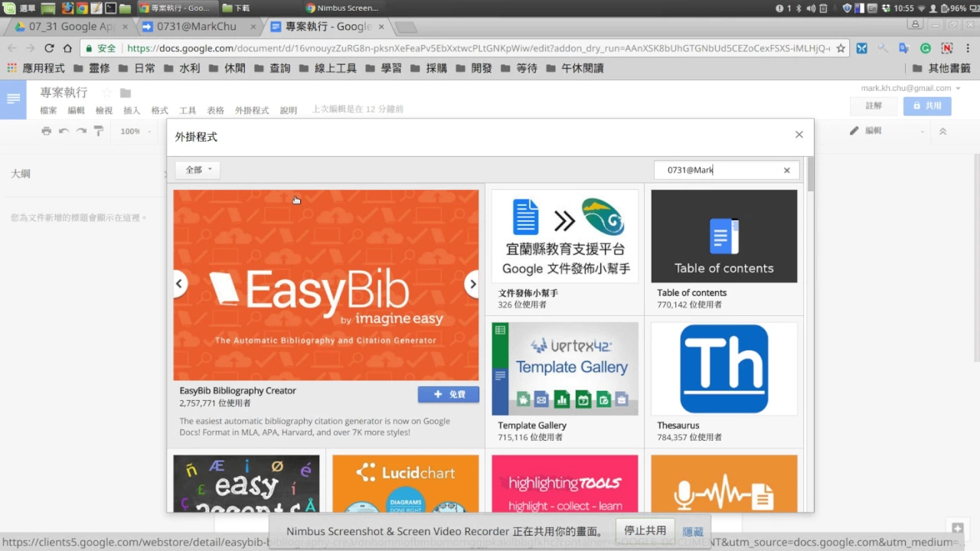Image resolution: width=980 pixels, height=551 pixels.
Task: Show next featured add-on banner
Action: [x=472, y=283]
